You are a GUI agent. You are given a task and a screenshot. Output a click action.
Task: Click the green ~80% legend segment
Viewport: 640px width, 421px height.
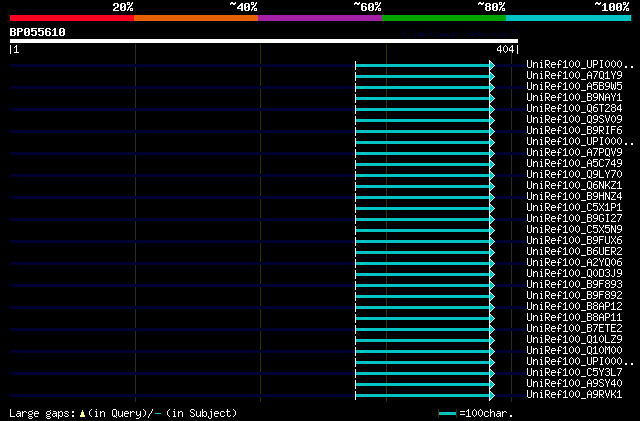pyautogui.click(x=444, y=18)
